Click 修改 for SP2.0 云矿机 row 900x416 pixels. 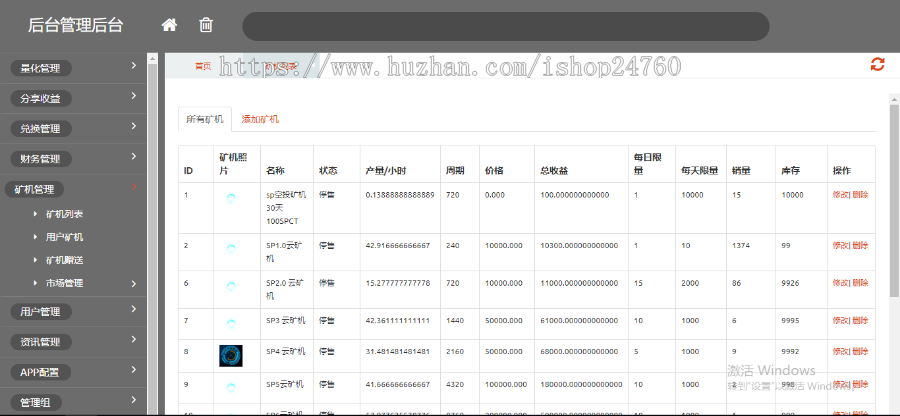click(x=840, y=283)
